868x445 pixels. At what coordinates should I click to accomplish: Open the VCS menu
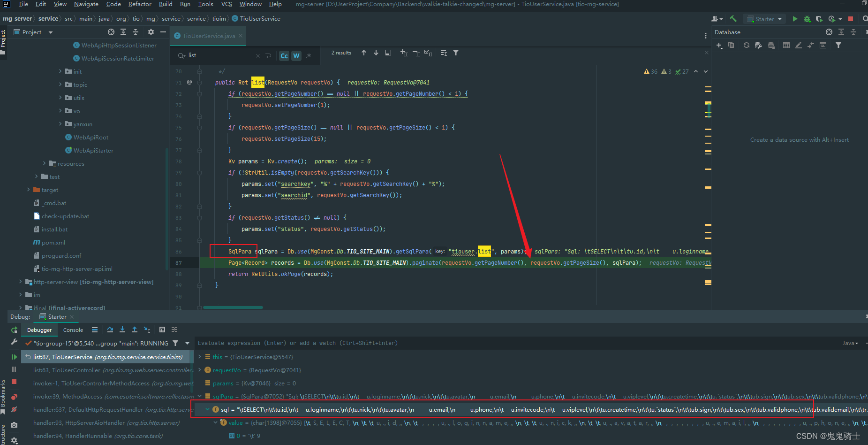[x=226, y=4]
